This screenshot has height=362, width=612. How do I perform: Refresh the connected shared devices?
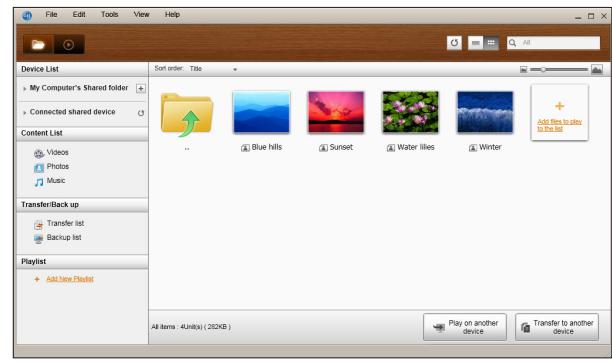[x=141, y=113]
